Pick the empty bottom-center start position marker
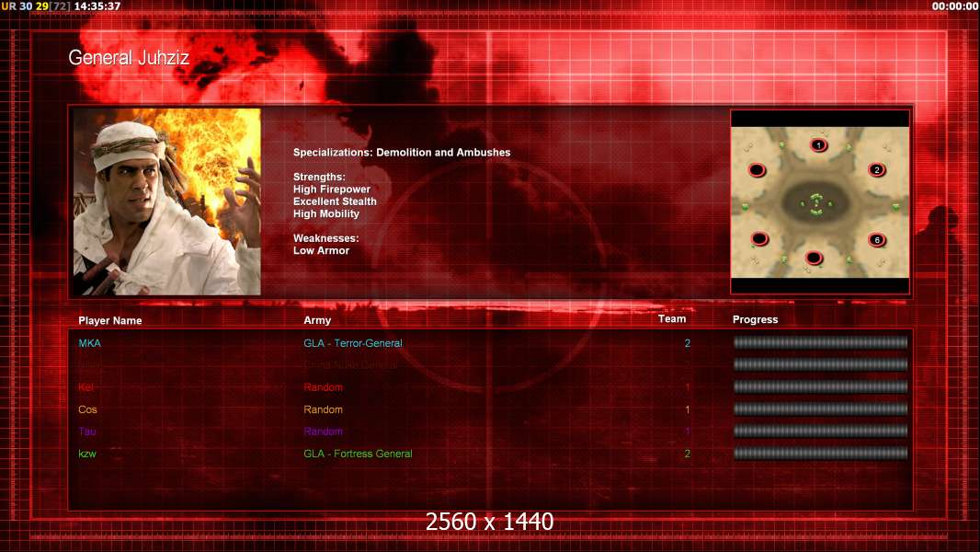The image size is (980, 552). (x=814, y=258)
